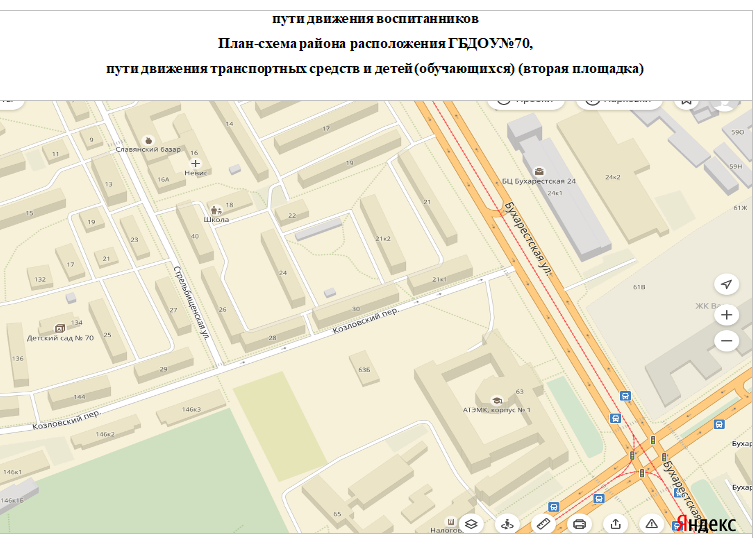Click the АТЭМК graduation cap icon
Screen dimensions: 753x538
(497, 400)
